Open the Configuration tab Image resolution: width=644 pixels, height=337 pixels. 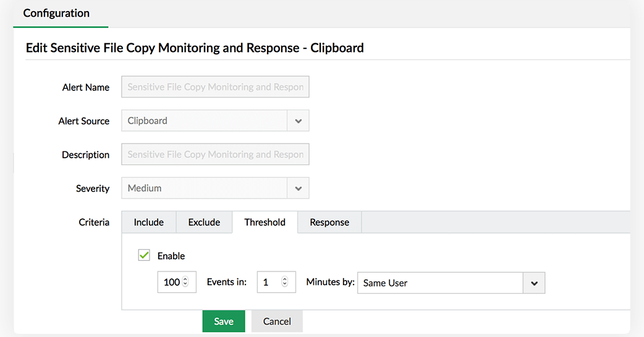56,13
